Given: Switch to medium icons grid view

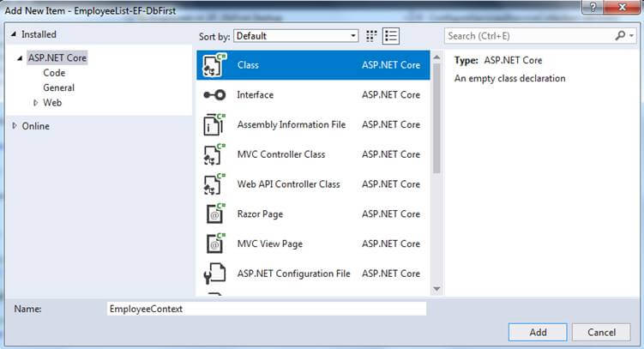Looking at the screenshot, I should [372, 36].
